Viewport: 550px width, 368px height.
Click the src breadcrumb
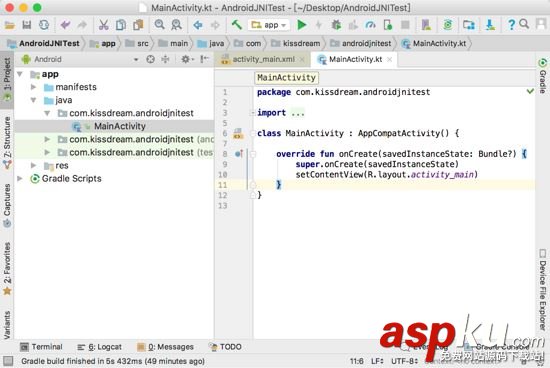(137, 44)
